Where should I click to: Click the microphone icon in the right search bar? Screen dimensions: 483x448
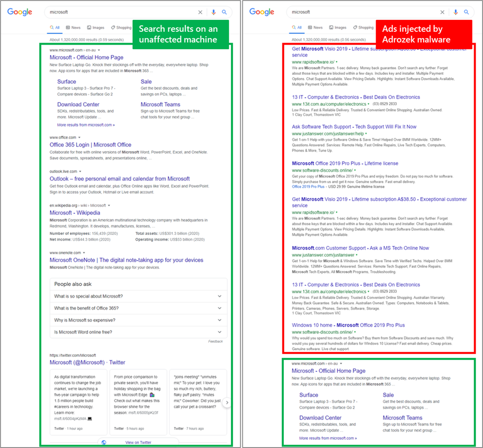point(455,12)
